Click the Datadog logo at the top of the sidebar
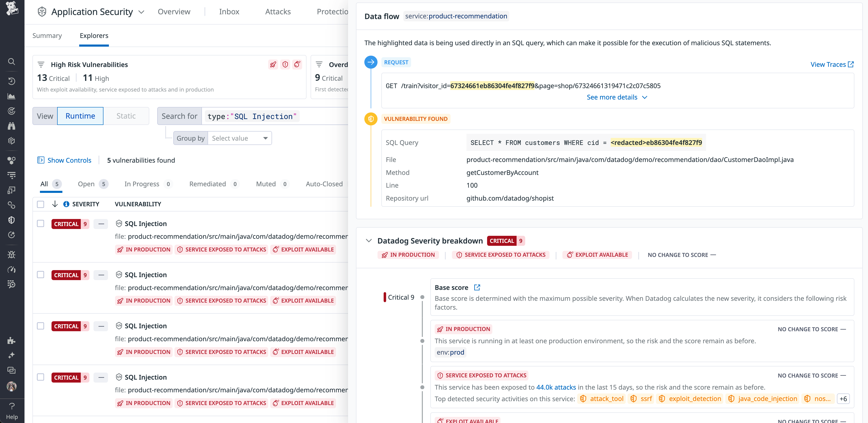 pos(12,8)
